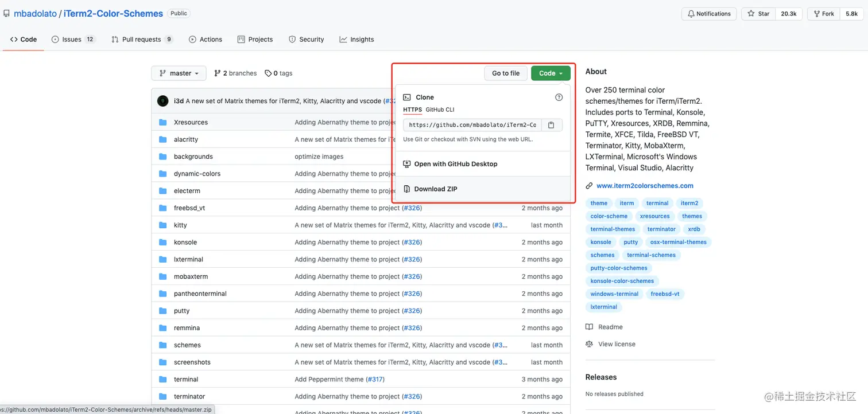Image resolution: width=868 pixels, height=414 pixels.
Task: Click the help question-mark icon in Clone panel
Action: [559, 97]
